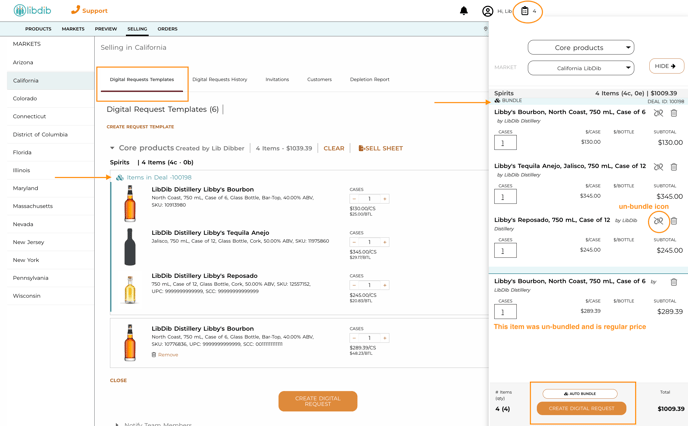The width and height of the screenshot is (688, 426).
Task: Decrease cases for Libby's Reposado
Action: click(x=355, y=285)
